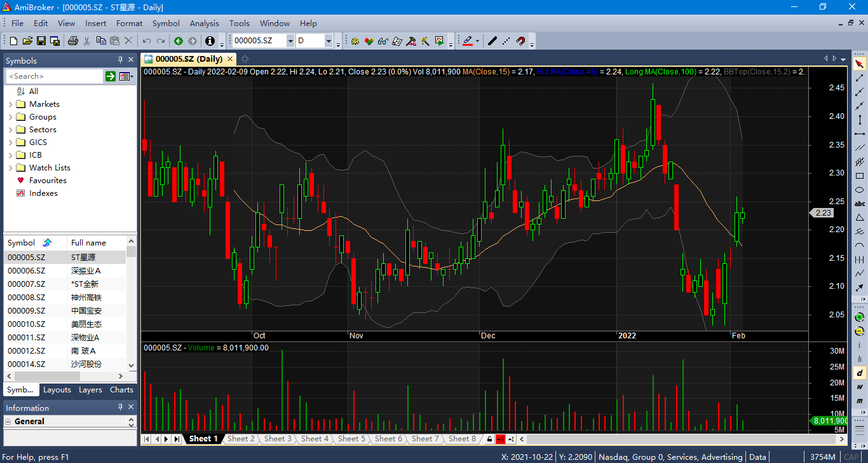Click the green Back navigation arrow
Viewport: 868px width, 463px height.
(179, 41)
